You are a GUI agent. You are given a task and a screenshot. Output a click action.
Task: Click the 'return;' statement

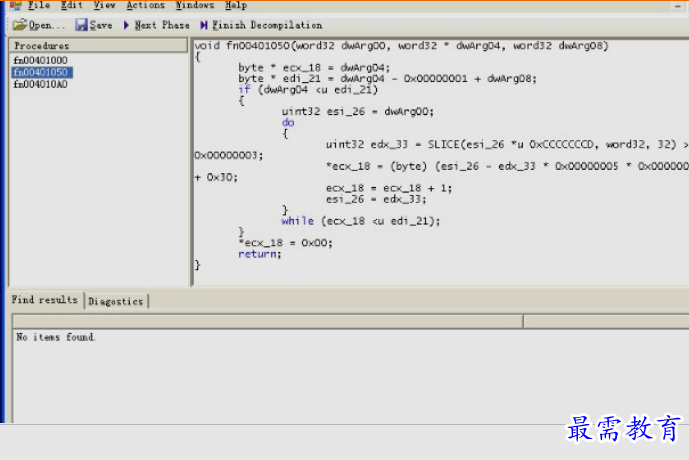tap(259, 254)
